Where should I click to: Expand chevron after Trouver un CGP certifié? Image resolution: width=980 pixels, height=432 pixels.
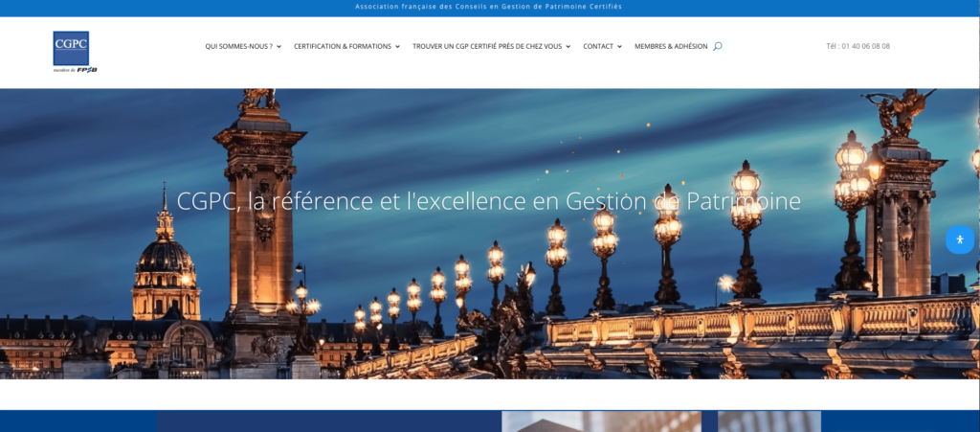pyautogui.click(x=568, y=47)
